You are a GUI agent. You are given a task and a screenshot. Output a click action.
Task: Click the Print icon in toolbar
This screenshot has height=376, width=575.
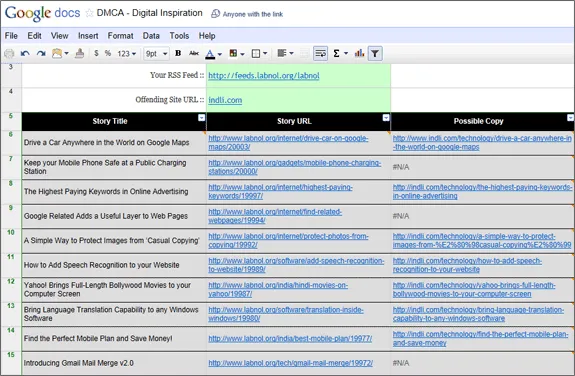[x=9, y=54]
